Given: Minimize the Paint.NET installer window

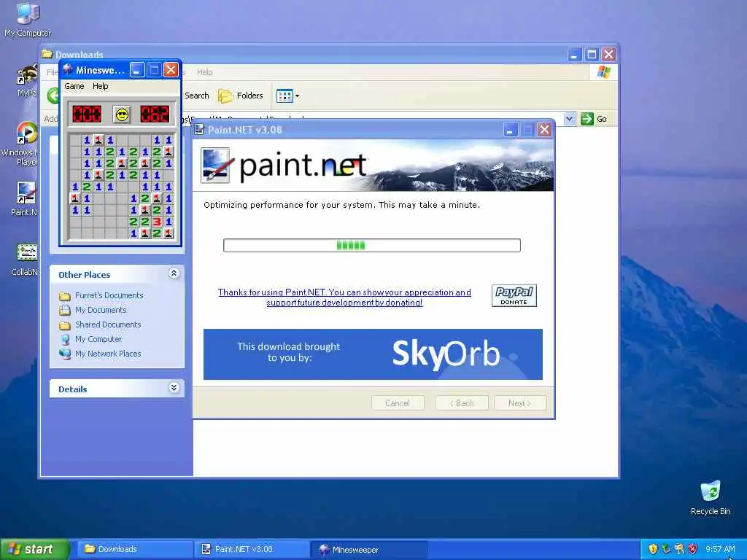Looking at the screenshot, I should [x=510, y=130].
